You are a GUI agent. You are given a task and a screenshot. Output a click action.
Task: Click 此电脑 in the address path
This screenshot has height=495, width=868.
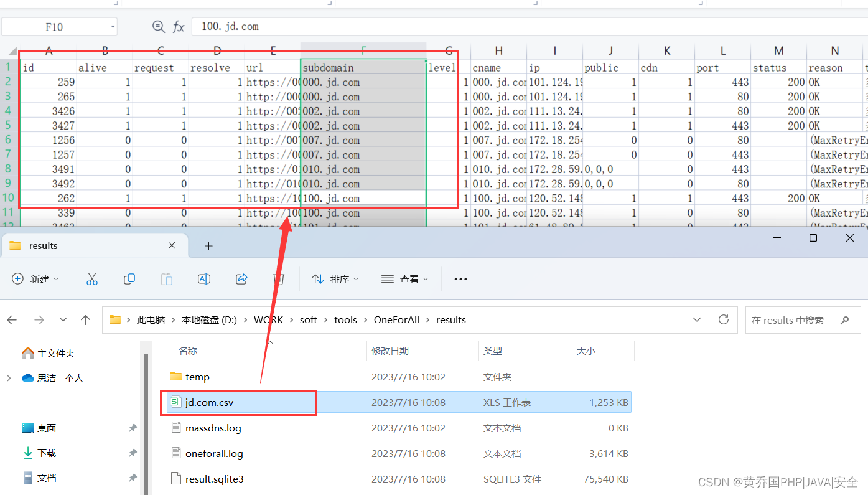(x=151, y=320)
